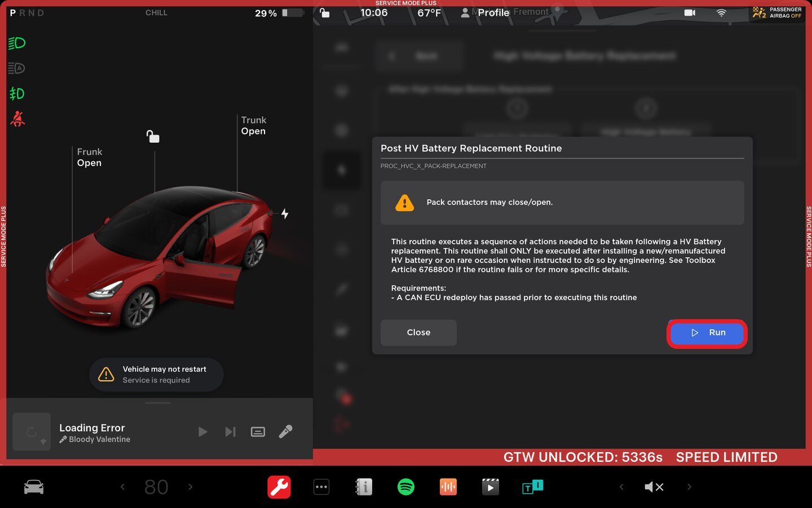
Task: Tap the Wi-Fi status icon
Action: 721,13
